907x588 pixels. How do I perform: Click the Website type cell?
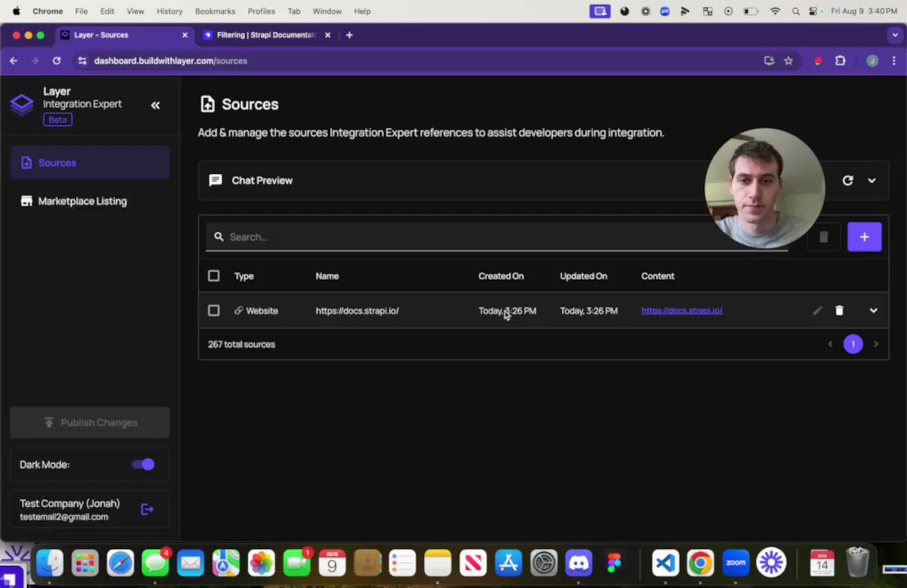coord(257,310)
